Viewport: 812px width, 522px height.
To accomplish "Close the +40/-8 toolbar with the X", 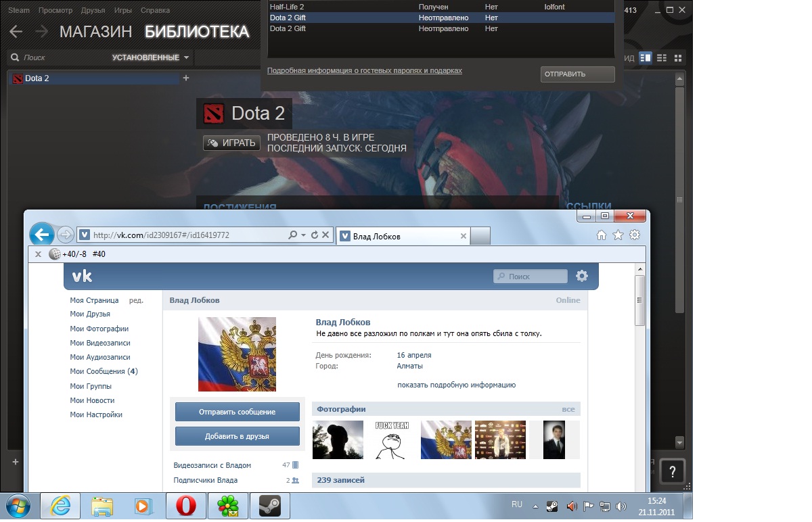I will tap(38, 254).
